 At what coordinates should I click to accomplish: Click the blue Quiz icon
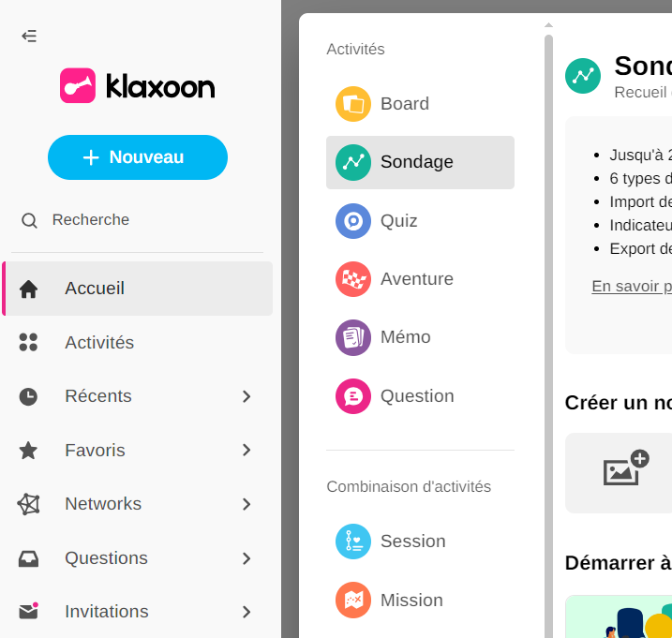point(353,221)
